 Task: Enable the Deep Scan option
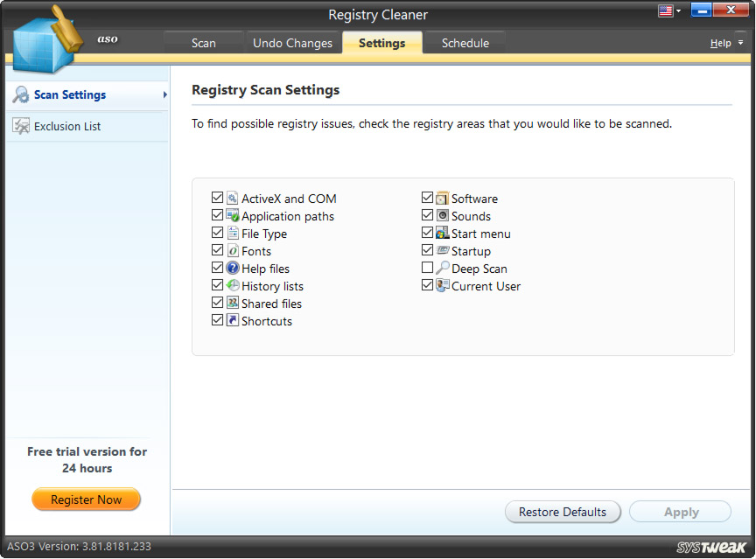pos(428,268)
